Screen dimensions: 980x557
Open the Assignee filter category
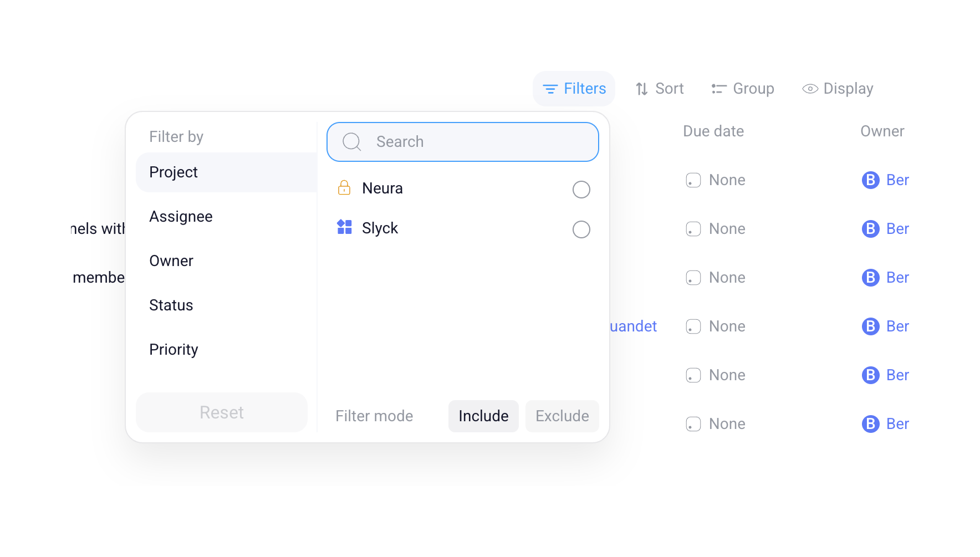coord(181,217)
